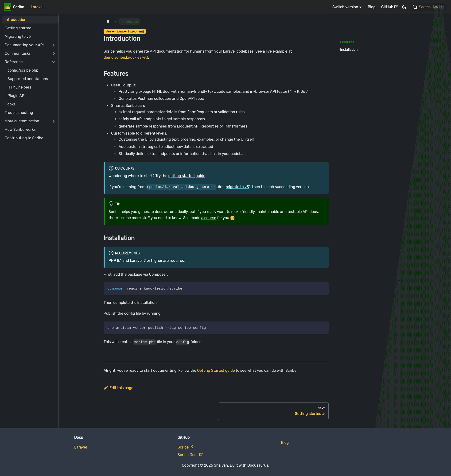Click More customization sidebar label
Screen dimensions: 451x476
pos(22,121)
